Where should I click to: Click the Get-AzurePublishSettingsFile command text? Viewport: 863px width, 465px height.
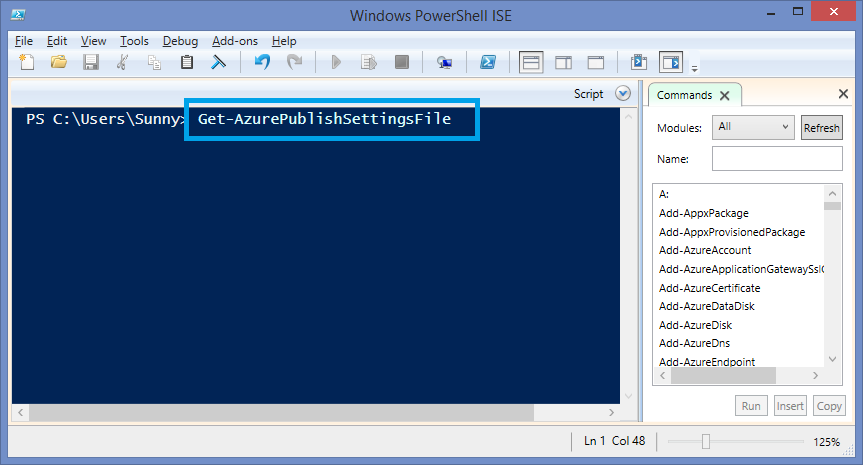pos(324,119)
